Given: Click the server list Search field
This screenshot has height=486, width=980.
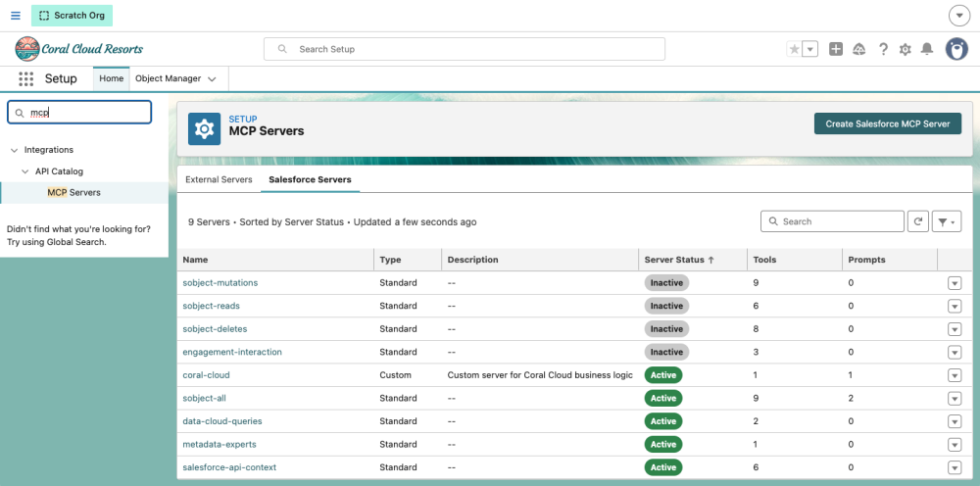Looking at the screenshot, I should [x=832, y=221].
